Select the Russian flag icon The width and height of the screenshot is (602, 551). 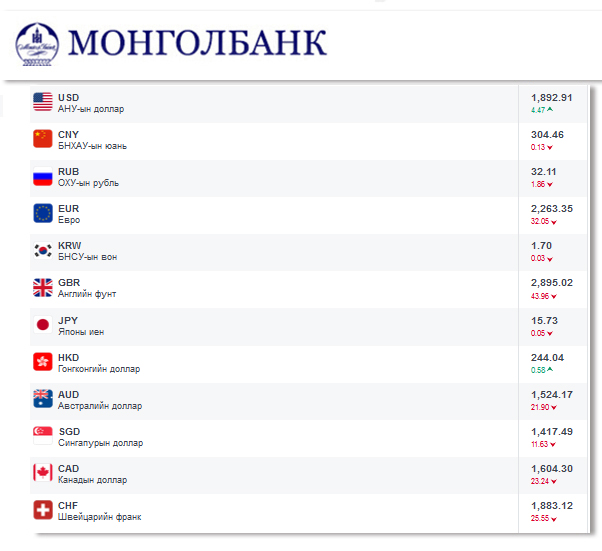[x=42, y=176]
